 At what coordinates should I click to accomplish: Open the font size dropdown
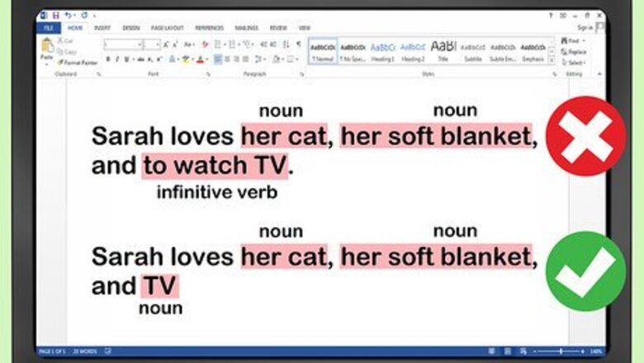tap(158, 45)
